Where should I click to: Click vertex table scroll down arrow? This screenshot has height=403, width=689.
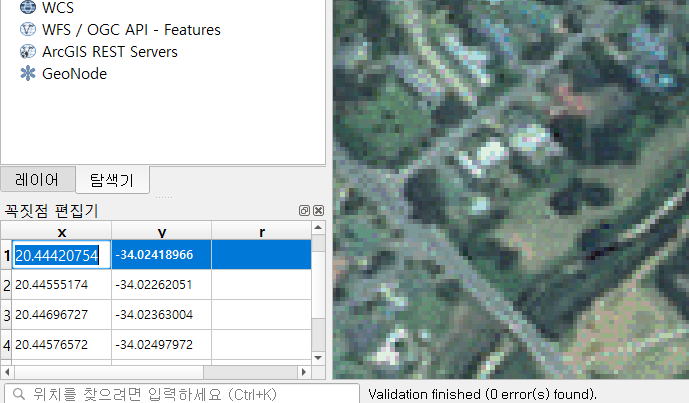(318, 358)
